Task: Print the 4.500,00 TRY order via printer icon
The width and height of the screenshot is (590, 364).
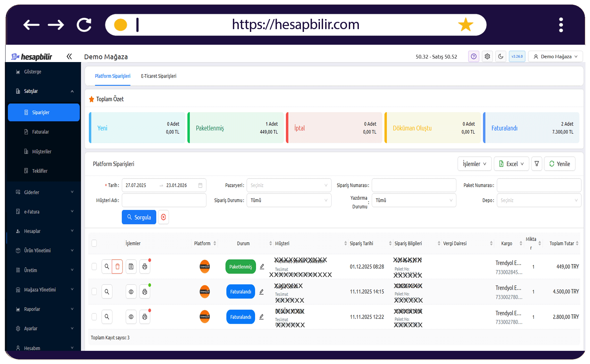Action: (145, 292)
